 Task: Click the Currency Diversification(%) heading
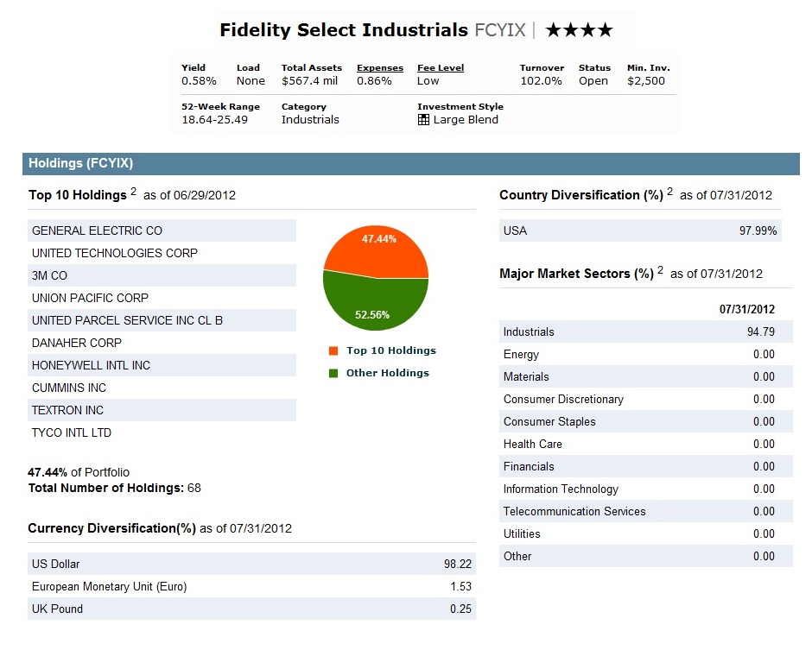[111, 528]
